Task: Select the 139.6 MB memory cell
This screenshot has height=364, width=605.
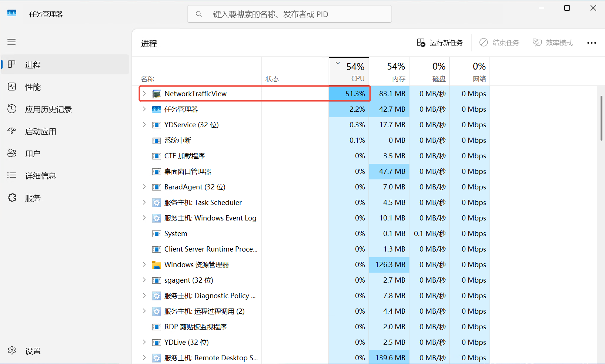Action: click(389, 358)
